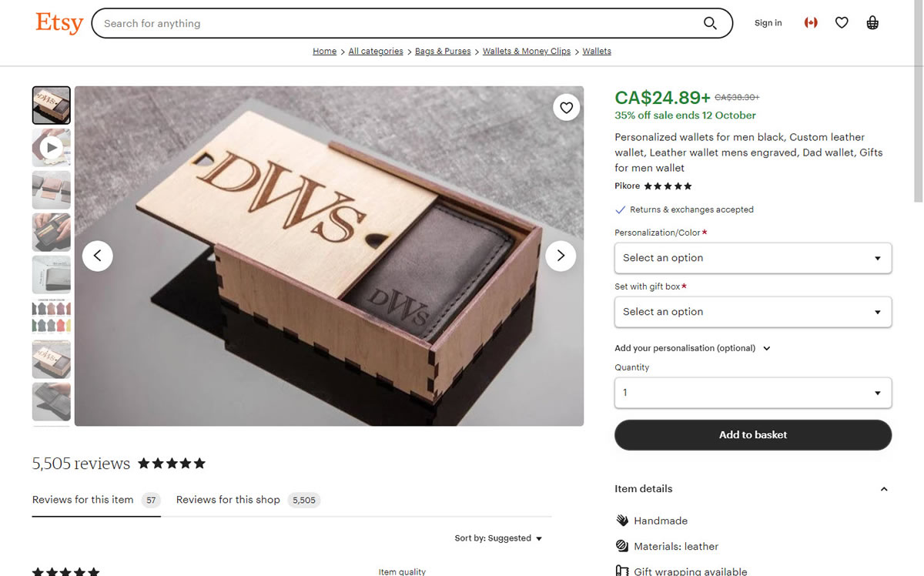924x576 pixels.
Task: Click the Etsy logo
Action: [x=59, y=23]
